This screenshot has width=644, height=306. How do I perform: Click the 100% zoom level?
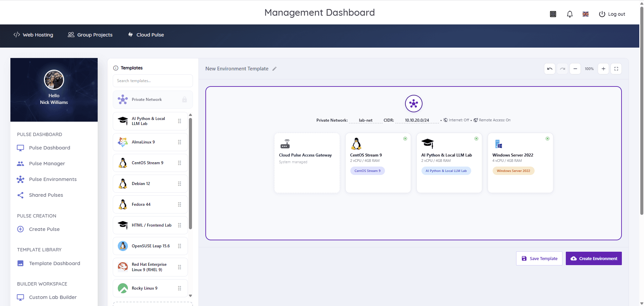(x=589, y=69)
